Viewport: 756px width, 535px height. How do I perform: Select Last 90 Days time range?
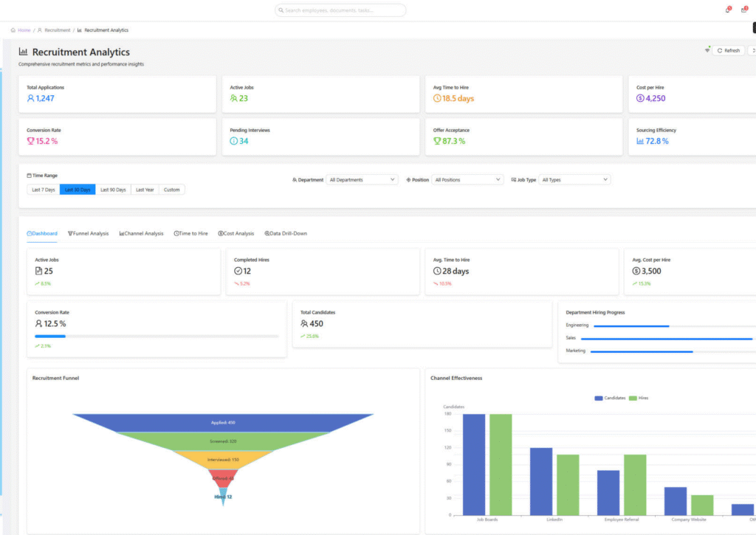pos(113,190)
